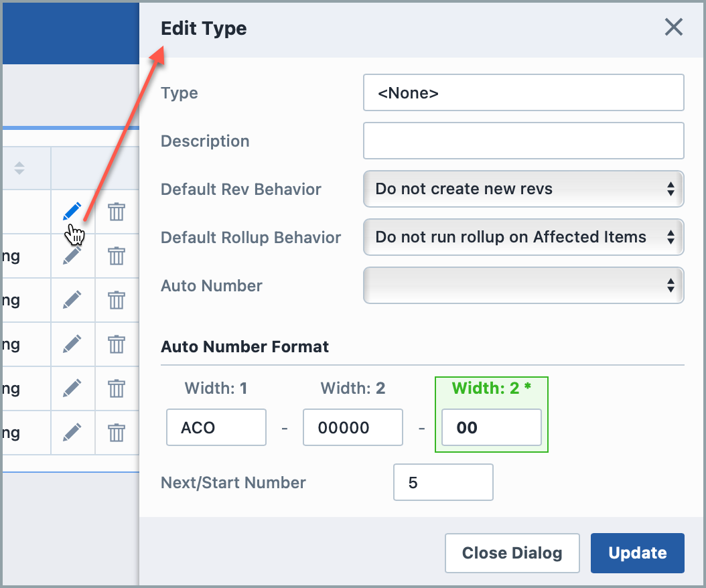Select the edit pencil in the second row
706x588 pixels.
(72, 256)
